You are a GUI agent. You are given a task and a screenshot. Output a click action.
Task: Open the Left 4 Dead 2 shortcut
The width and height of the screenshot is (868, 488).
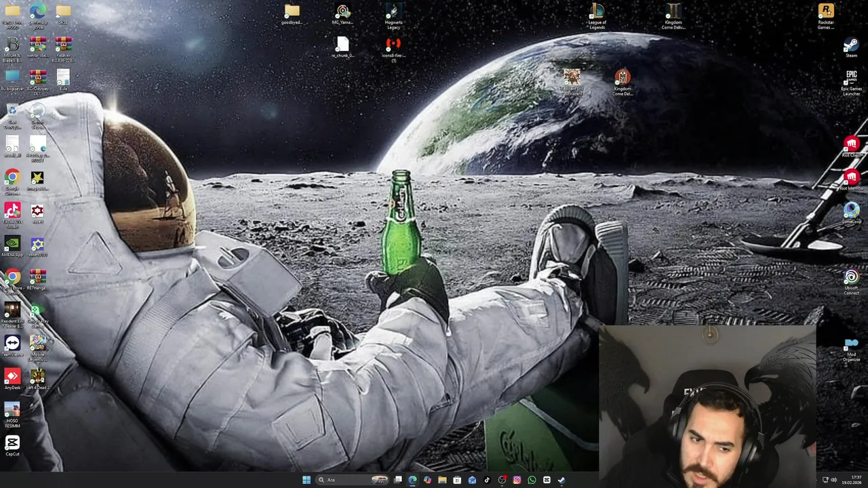[x=37, y=380]
